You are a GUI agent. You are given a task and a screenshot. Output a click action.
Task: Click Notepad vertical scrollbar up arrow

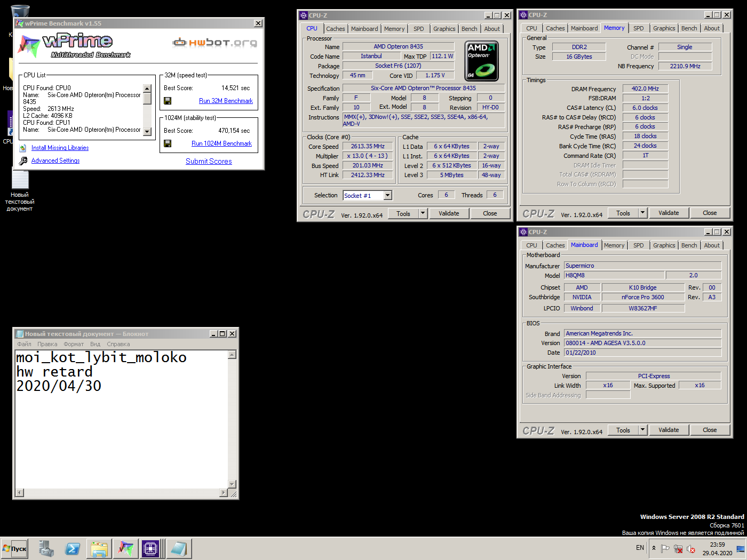click(232, 355)
